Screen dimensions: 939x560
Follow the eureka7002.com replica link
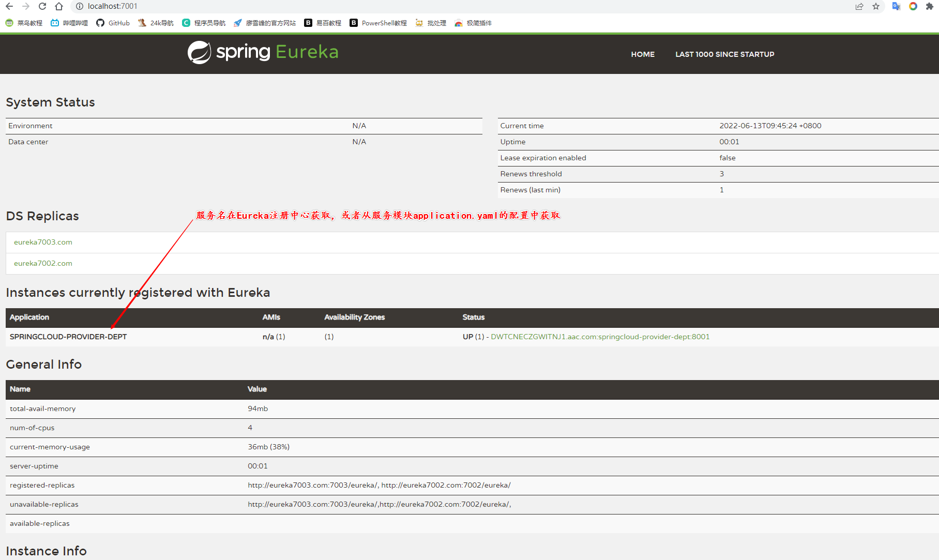(43, 263)
